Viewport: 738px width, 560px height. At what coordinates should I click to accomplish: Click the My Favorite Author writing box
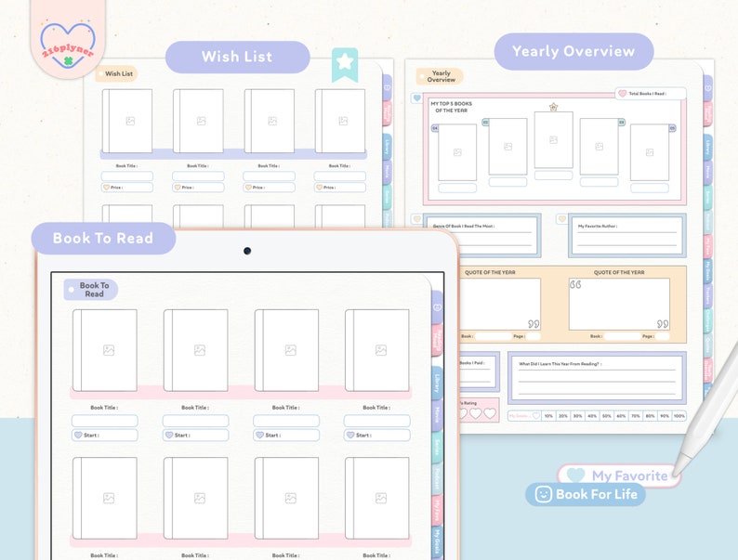point(627,235)
